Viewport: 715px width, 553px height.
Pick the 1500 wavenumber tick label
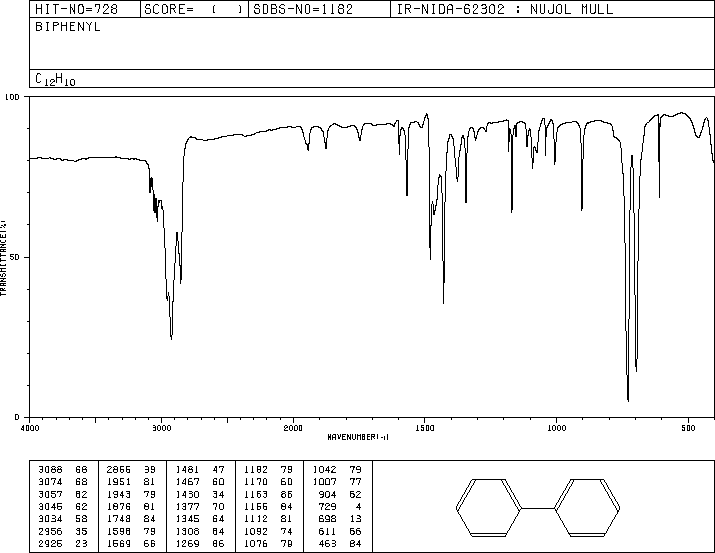(x=425, y=427)
